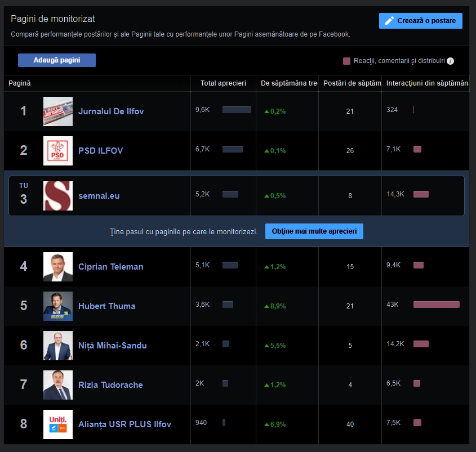Viewport: 476px width, 452px height.
Task: Click Hubert Thuma profile picture
Action: coord(58,306)
